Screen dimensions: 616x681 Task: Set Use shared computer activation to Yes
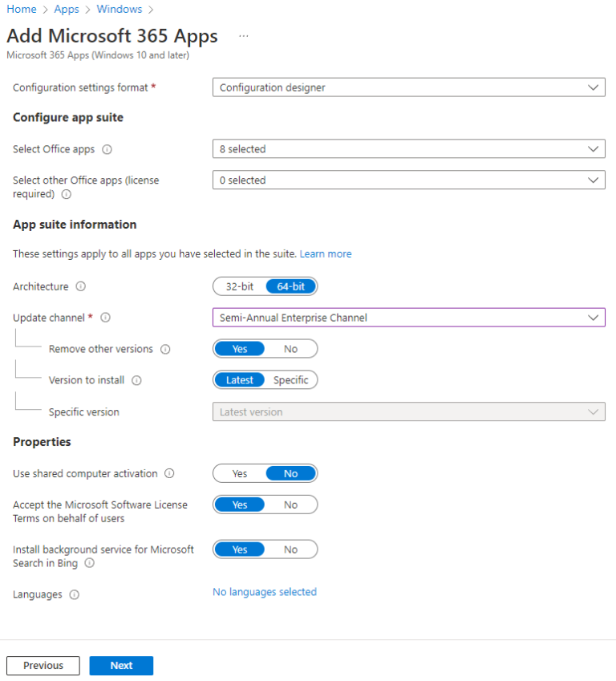coord(239,473)
